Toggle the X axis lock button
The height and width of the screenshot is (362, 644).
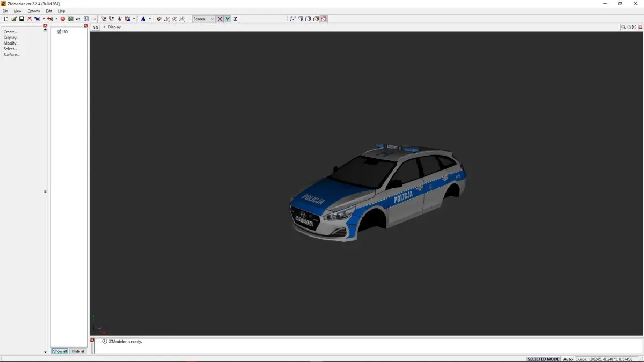point(220,19)
